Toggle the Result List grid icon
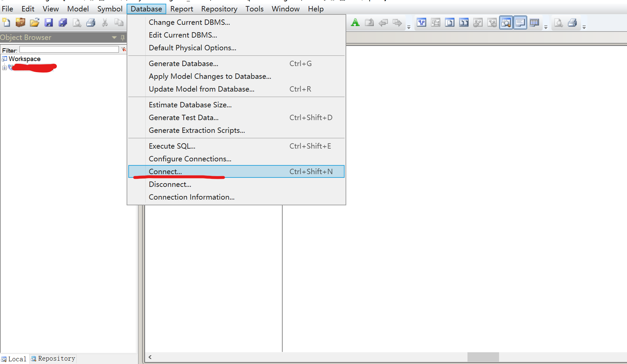Viewport: 627px width, 364px height. pyautogui.click(x=534, y=22)
